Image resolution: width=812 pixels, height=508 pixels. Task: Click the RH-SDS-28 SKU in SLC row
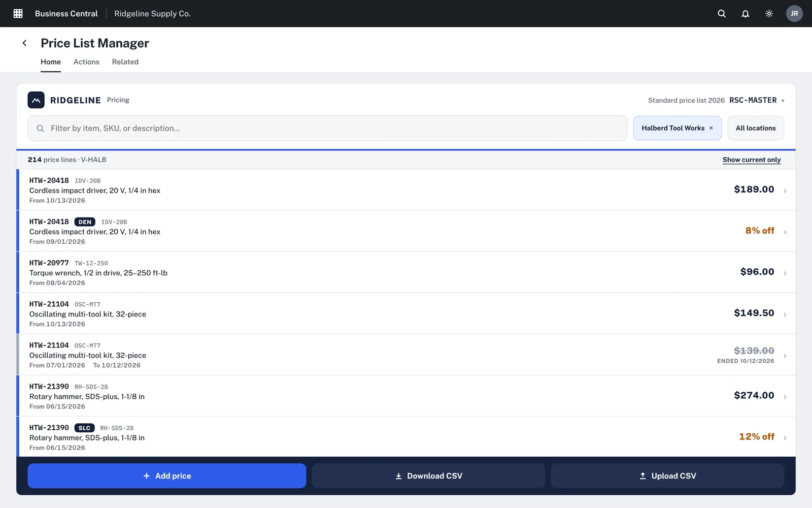117,428
